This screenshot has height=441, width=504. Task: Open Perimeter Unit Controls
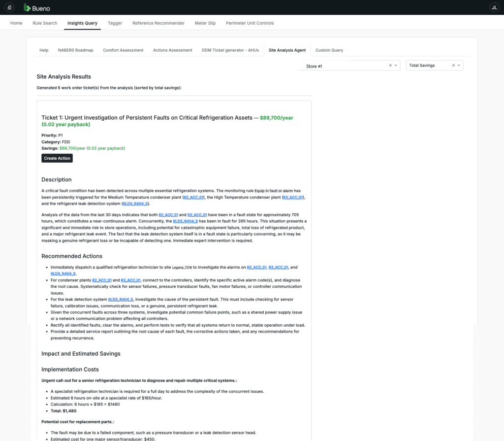tap(250, 23)
